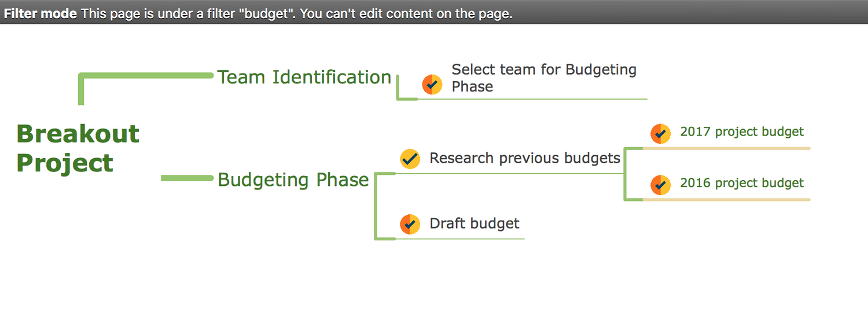Screen dimensions: 868x326
Task: Select the checkmark icon for 2017 project budget
Action: coord(660,134)
